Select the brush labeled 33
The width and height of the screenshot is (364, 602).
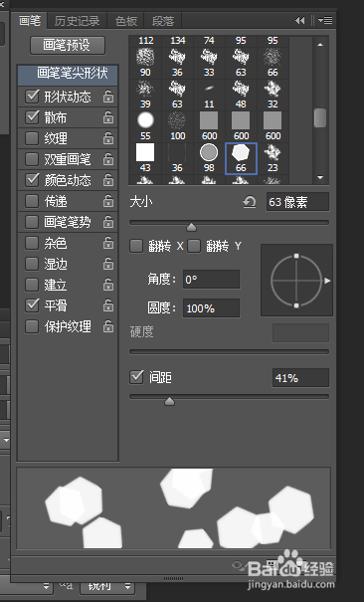(x=209, y=63)
